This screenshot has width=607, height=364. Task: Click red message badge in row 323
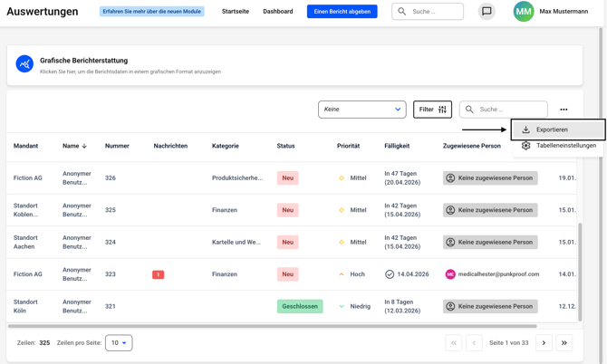158,274
